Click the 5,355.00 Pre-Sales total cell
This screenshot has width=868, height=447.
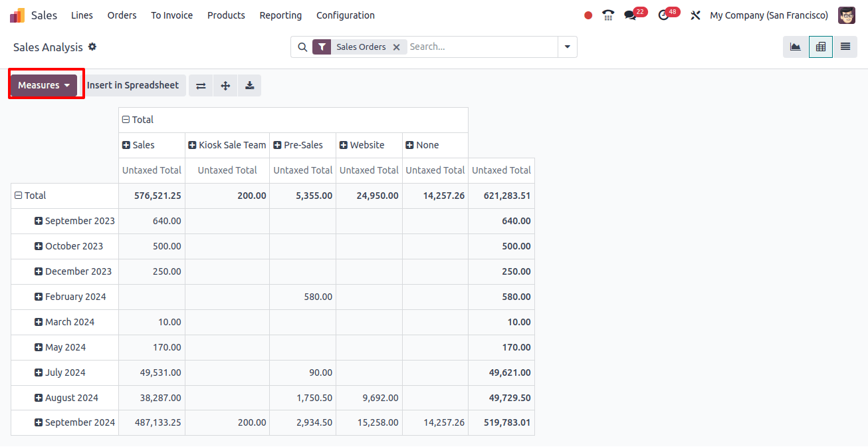pos(302,196)
